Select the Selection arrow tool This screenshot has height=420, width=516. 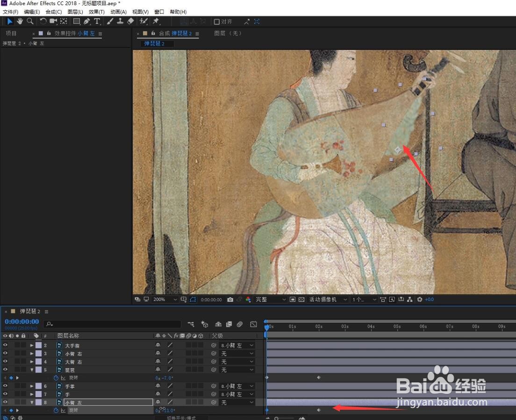9,21
